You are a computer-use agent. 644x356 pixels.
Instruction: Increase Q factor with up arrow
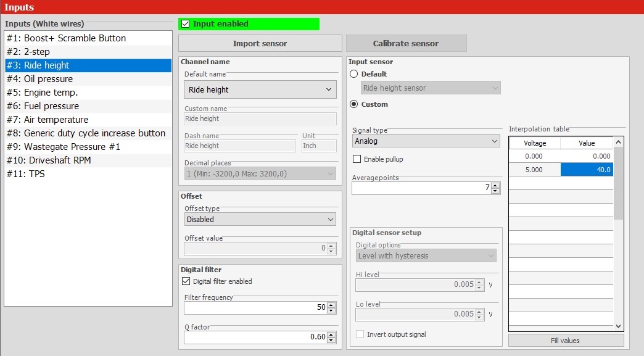click(x=331, y=334)
